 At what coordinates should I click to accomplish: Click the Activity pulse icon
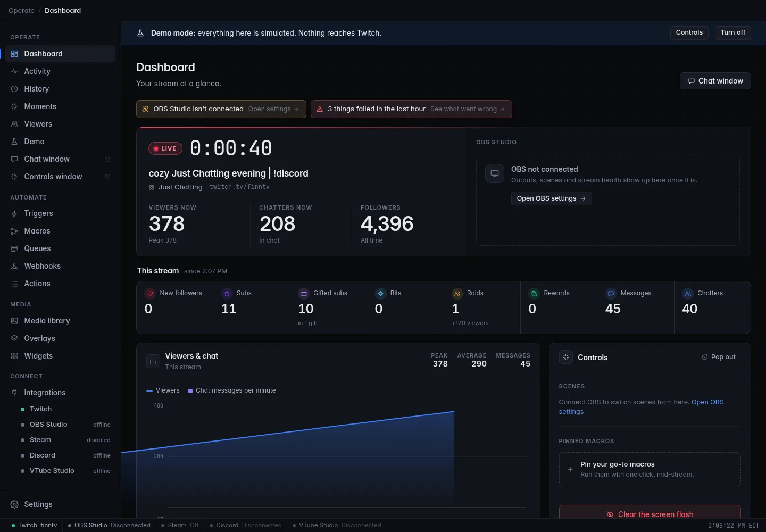coord(14,71)
